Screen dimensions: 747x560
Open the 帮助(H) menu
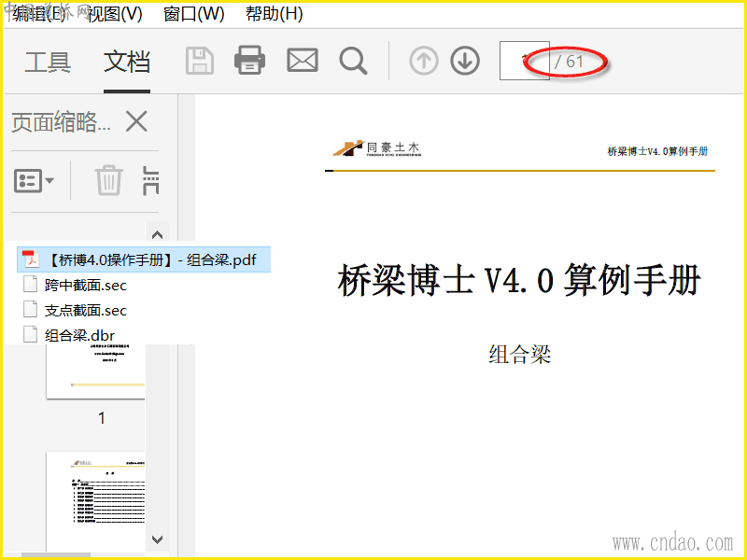point(274,14)
